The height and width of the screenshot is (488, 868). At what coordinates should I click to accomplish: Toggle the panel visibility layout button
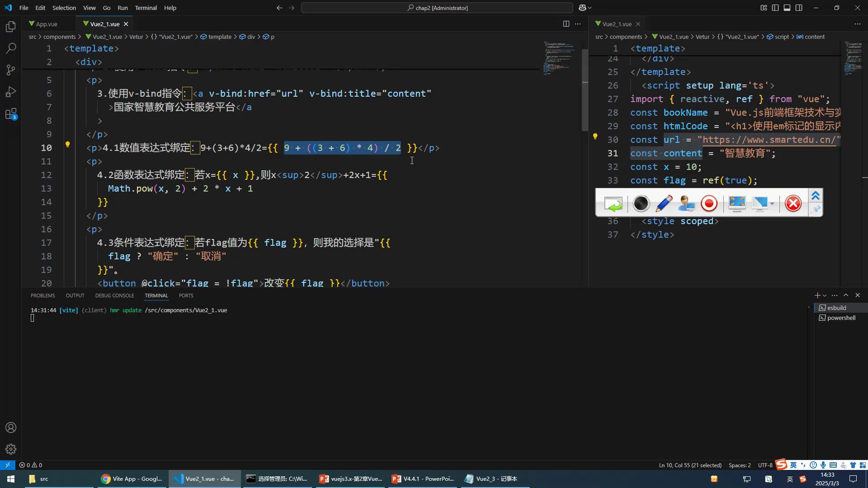coord(787,8)
